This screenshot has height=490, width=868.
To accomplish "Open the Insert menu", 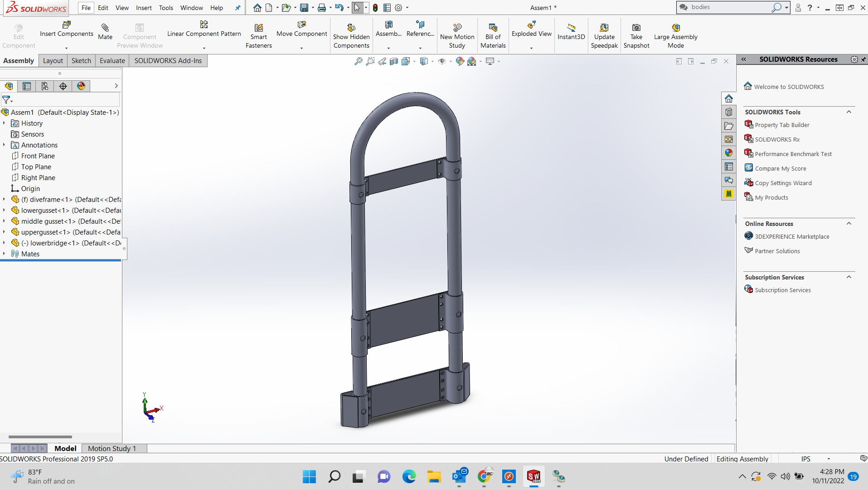I will click(144, 8).
